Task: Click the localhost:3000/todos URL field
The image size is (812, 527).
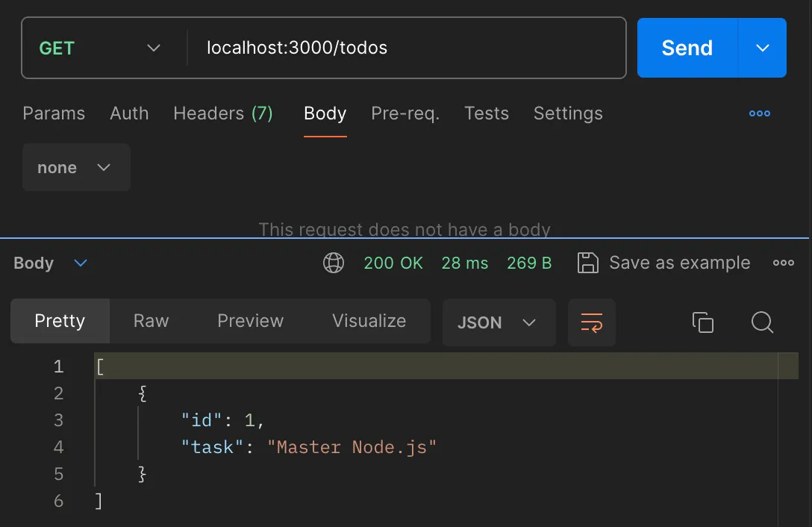Action: [x=403, y=48]
